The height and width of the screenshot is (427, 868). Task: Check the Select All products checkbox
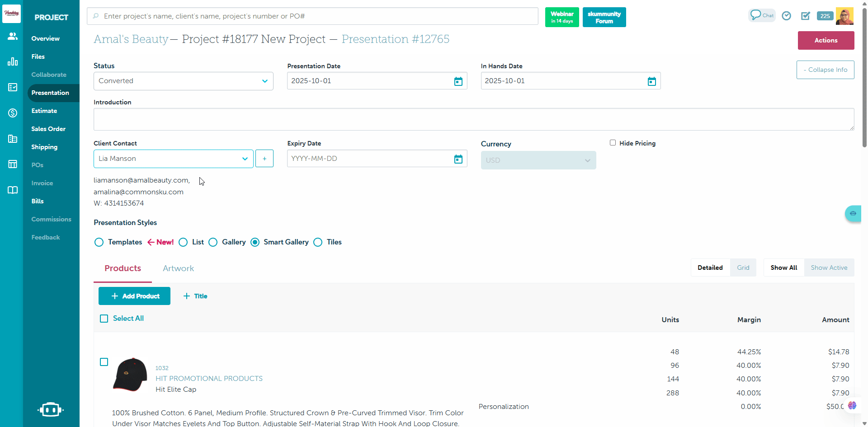point(104,319)
